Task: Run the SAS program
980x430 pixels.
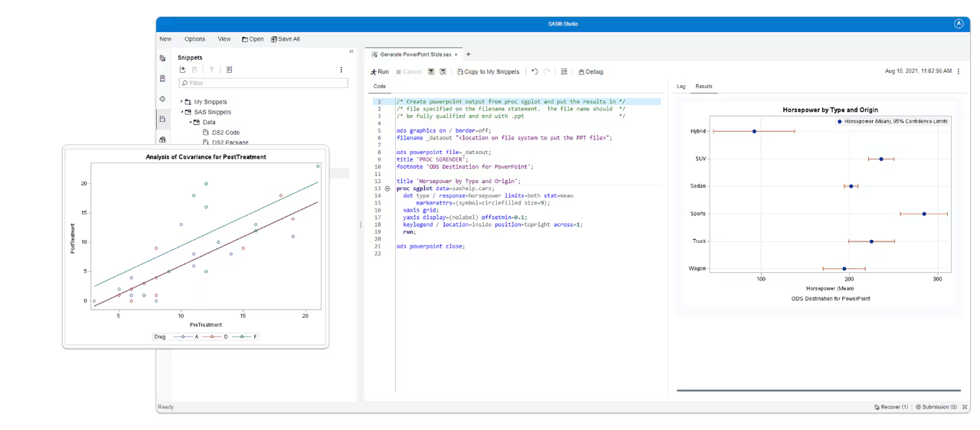Action: [380, 71]
